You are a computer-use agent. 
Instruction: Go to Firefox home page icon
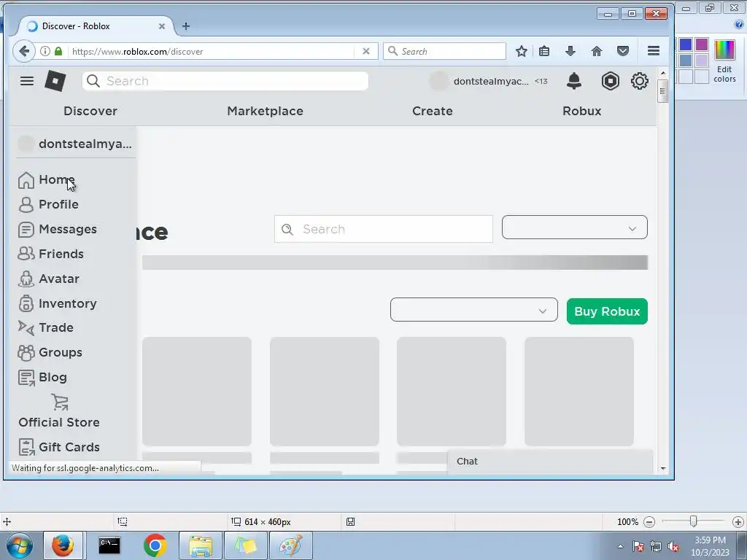[x=597, y=51]
